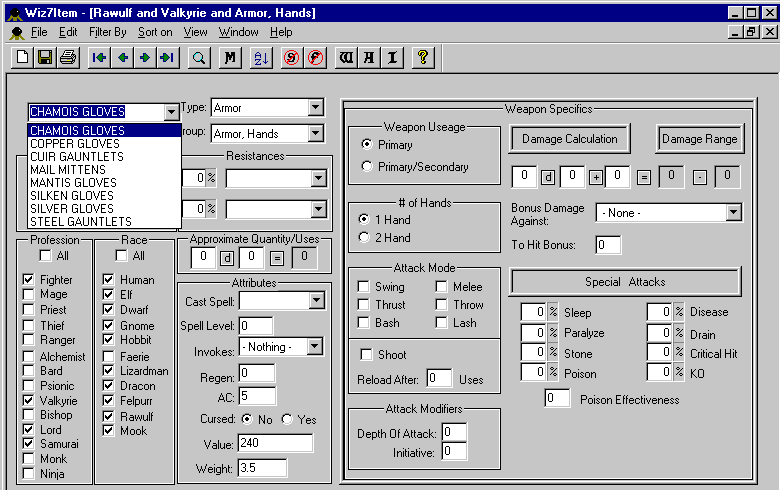780x490 pixels.
Task: Choose STEEL GAUNTLETS in item list
Action: tap(104, 221)
